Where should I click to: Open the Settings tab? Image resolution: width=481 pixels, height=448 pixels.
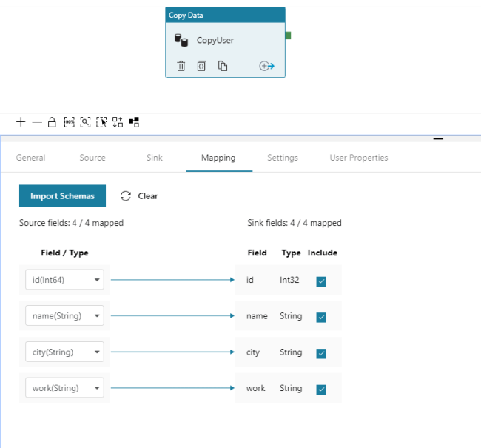coord(283,158)
